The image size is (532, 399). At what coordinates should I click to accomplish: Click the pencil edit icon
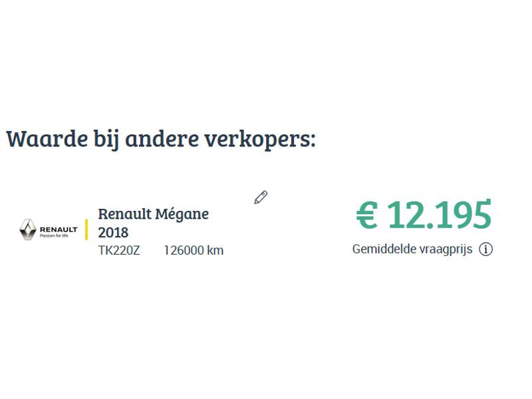(x=261, y=198)
